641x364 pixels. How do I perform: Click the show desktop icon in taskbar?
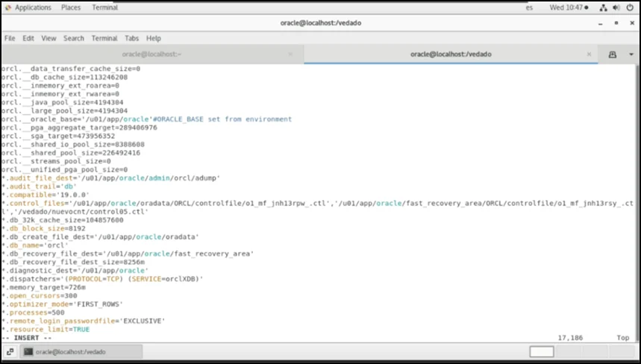(x=10, y=351)
